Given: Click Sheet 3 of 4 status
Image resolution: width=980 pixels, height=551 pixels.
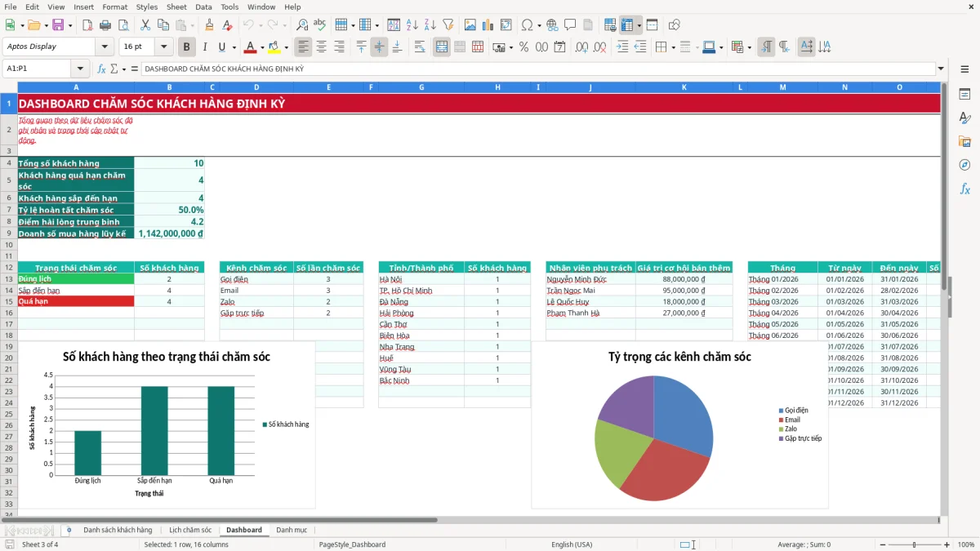Looking at the screenshot, I should tap(40, 544).
